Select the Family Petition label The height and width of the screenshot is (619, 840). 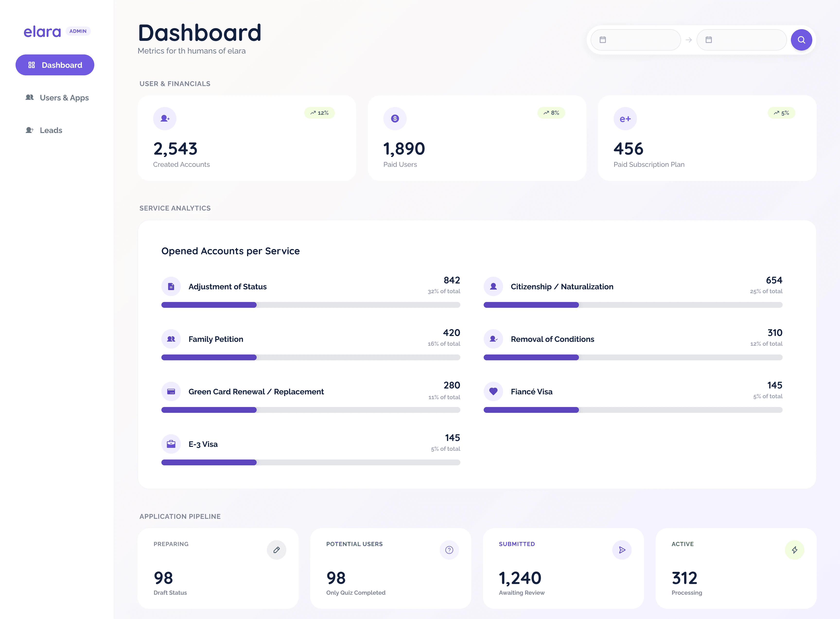[216, 339]
